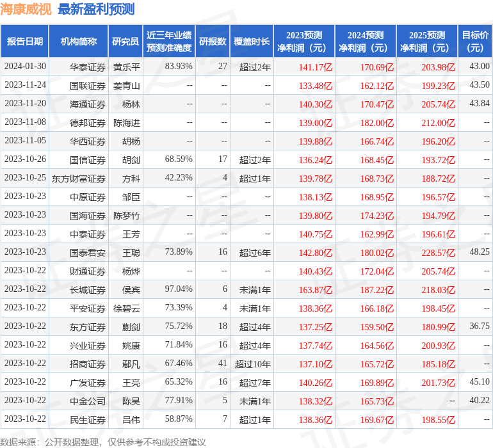Click the 212.00亿 forecast value

(x=439, y=123)
